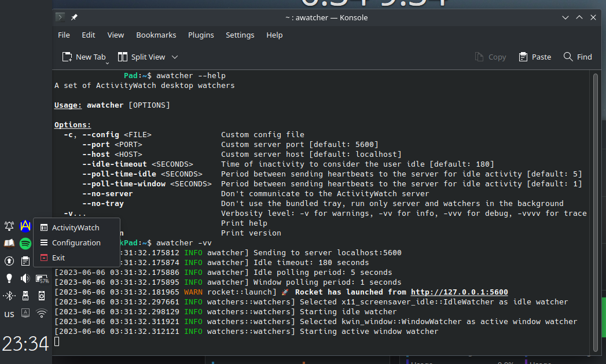Open the Help menu in Konsole
The width and height of the screenshot is (606, 364).
pyautogui.click(x=274, y=35)
